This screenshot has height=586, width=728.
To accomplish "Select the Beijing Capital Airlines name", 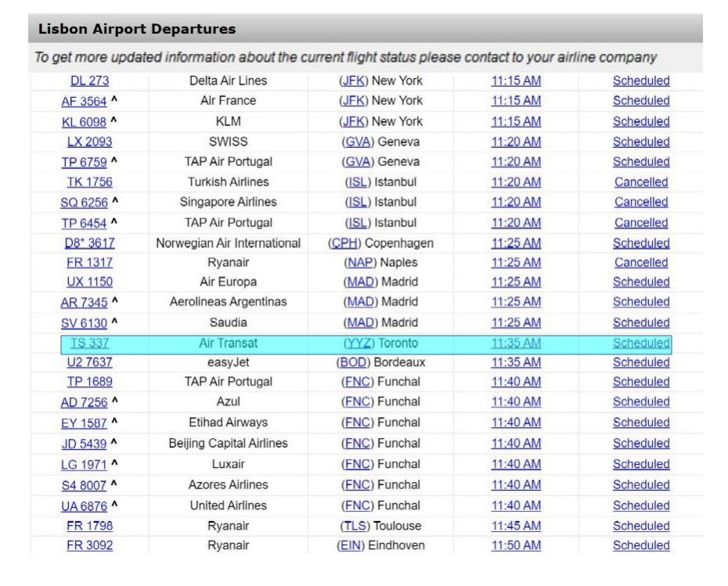I will tap(228, 444).
